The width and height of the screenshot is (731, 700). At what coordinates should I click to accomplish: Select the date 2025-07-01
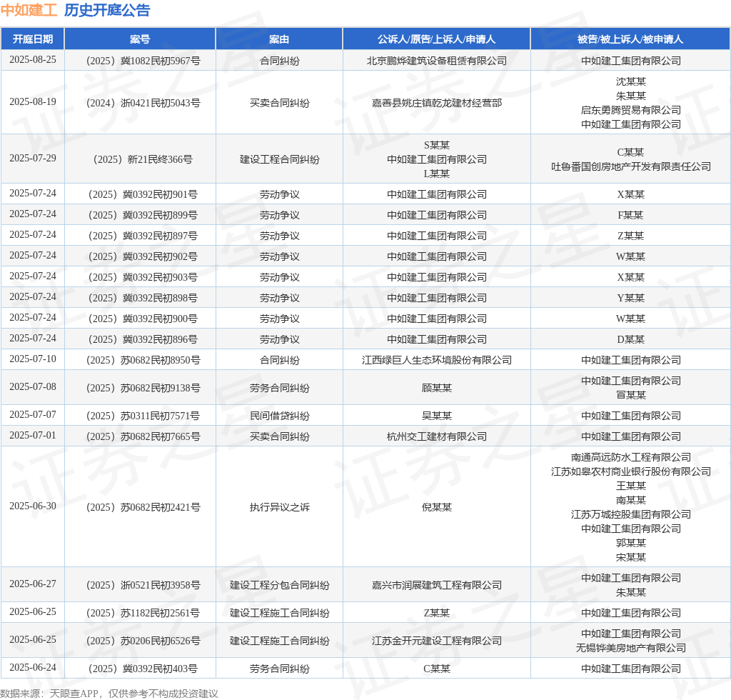(x=33, y=435)
